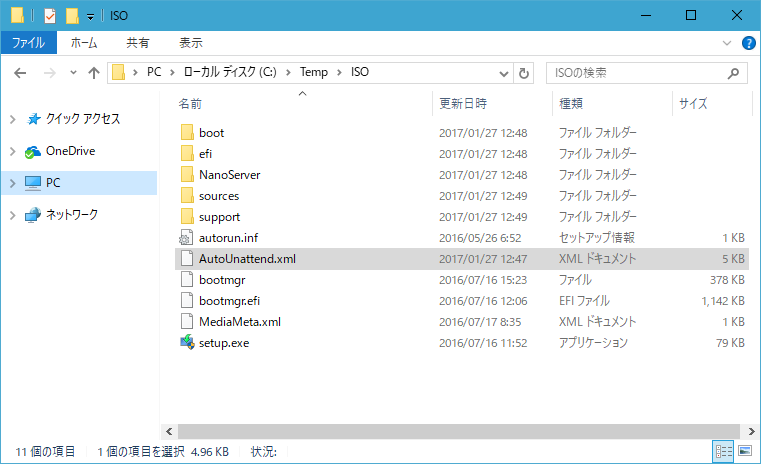Select クイック アクセス in the navigation pane
761x464 pixels.
point(83,118)
